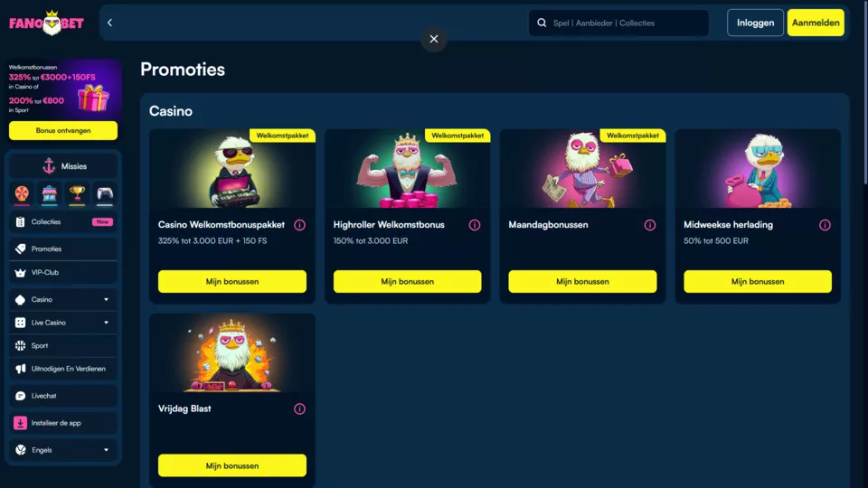
Task: Click the wheel of fortune icon
Action: (x=22, y=193)
